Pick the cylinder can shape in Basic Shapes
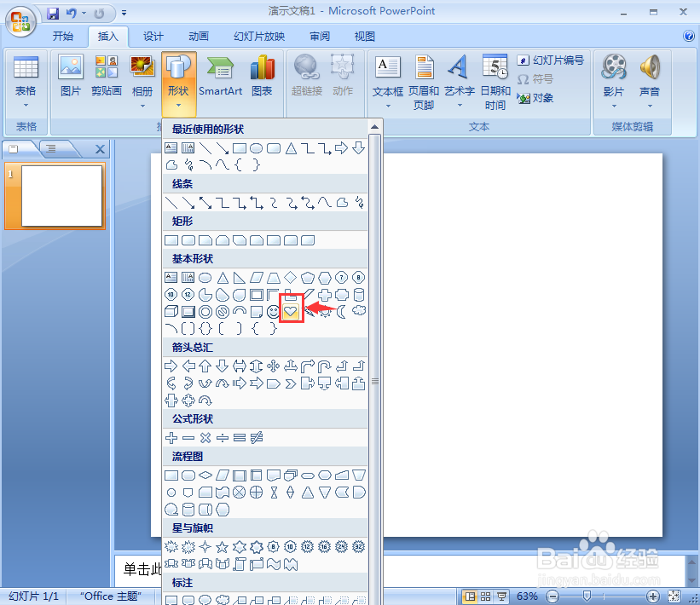The height and width of the screenshot is (605, 700). (x=359, y=295)
